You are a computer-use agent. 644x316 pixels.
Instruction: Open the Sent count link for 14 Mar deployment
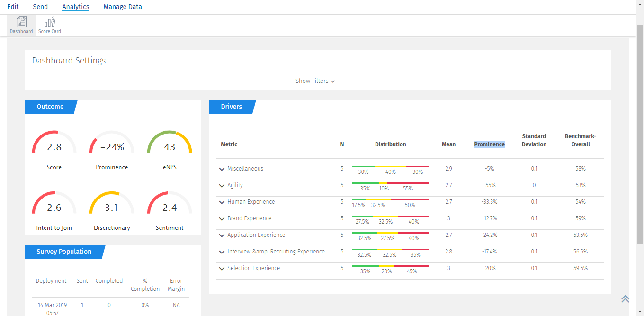[x=82, y=305]
